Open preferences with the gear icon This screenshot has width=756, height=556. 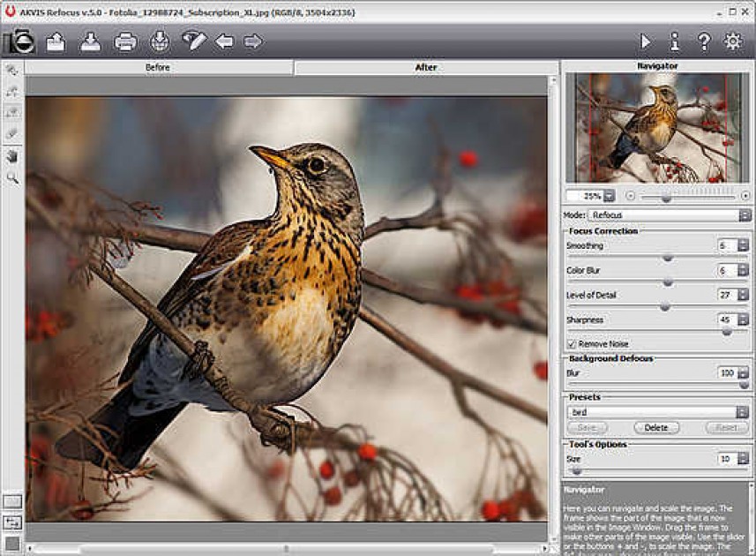732,41
